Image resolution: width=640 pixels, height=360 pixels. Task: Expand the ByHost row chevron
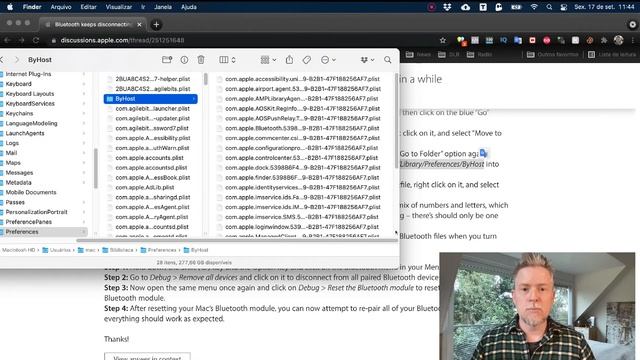[193, 99]
